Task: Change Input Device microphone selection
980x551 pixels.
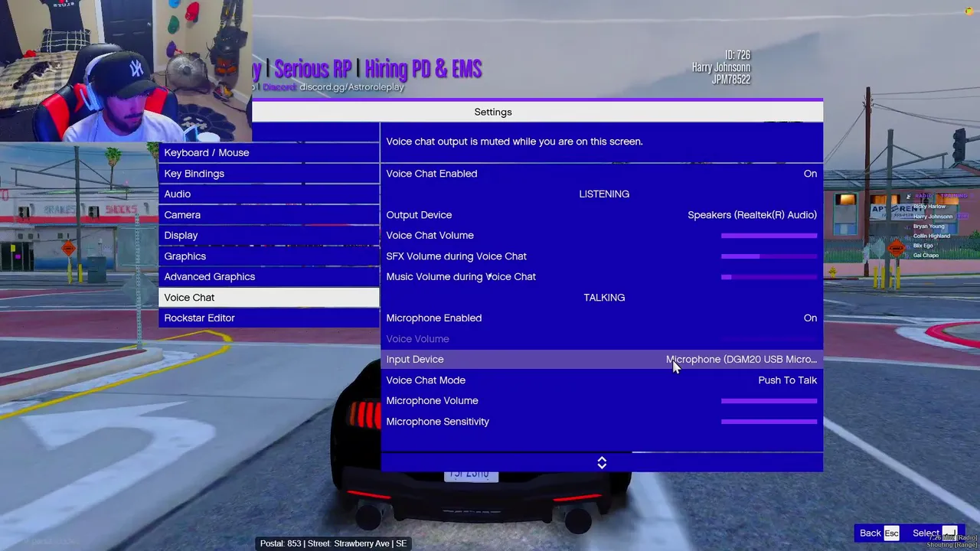Action: (x=602, y=360)
